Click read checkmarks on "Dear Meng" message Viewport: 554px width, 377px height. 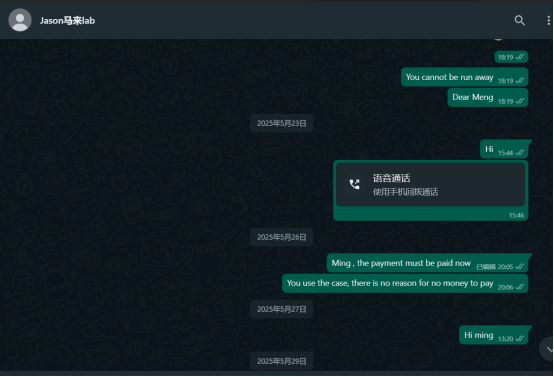pyautogui.click(x=520, y=101)
